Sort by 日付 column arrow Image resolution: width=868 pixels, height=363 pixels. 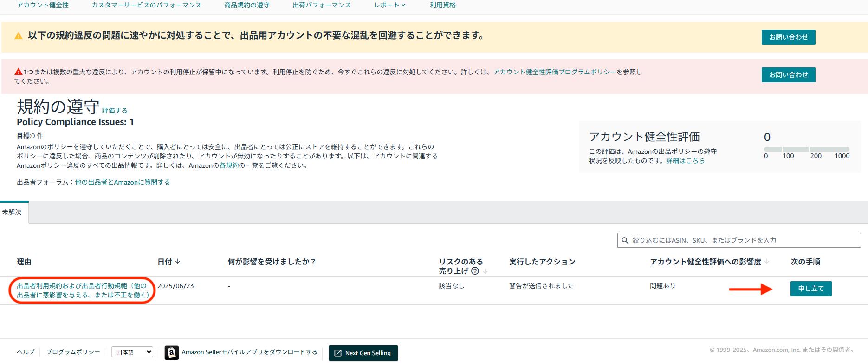coord(178,262)
